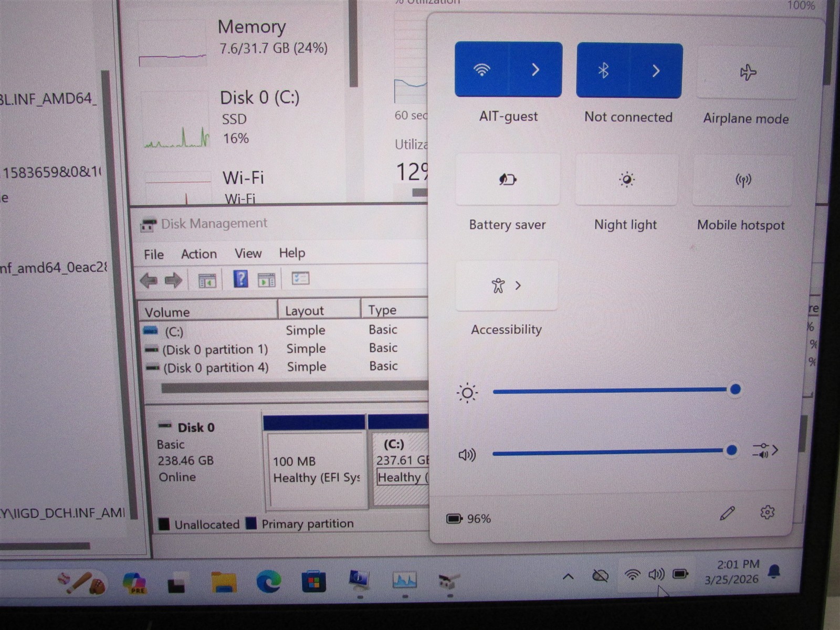Open sound output selection chevron

765,450
